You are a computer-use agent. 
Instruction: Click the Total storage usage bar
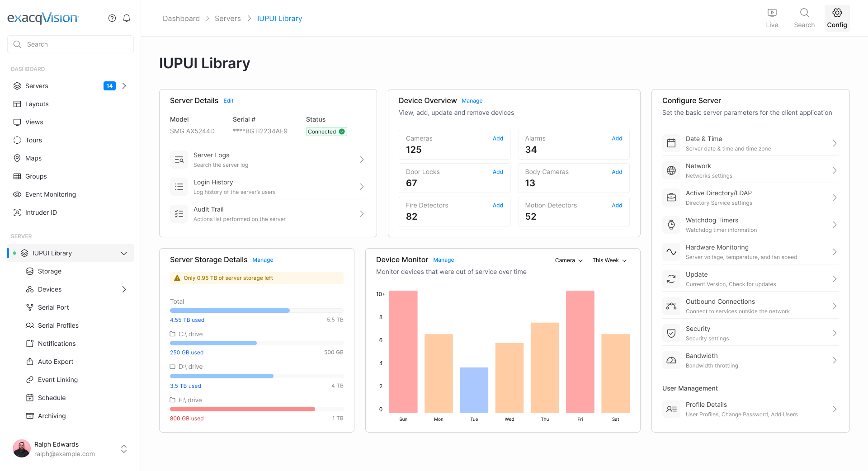point(257,311)
